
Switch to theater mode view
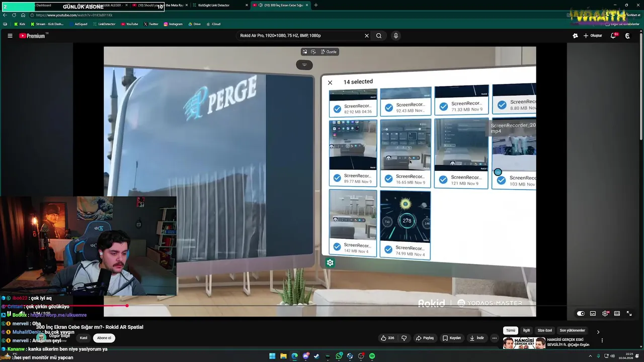coord(617,314)
